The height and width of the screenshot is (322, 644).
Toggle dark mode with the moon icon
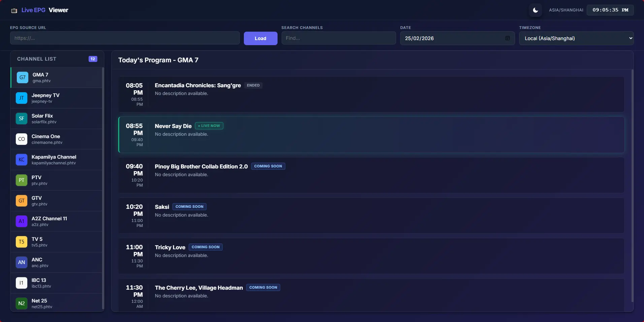(x=535, y=10)
